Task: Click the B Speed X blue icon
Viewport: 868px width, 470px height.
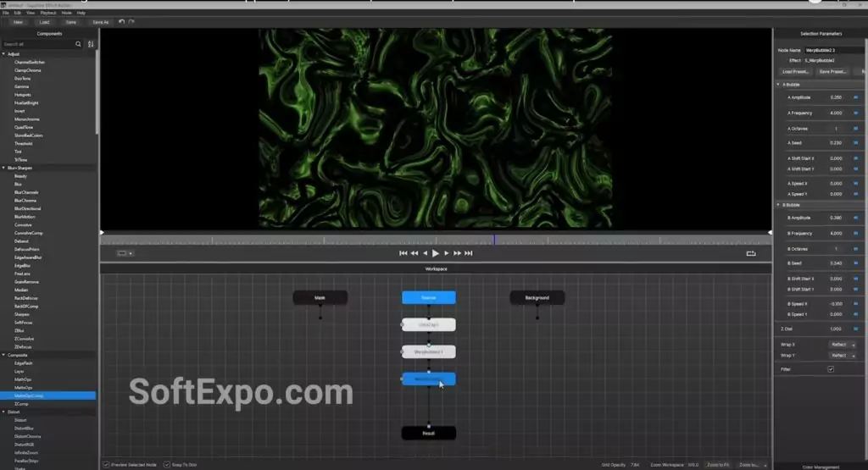Action: 855,303
